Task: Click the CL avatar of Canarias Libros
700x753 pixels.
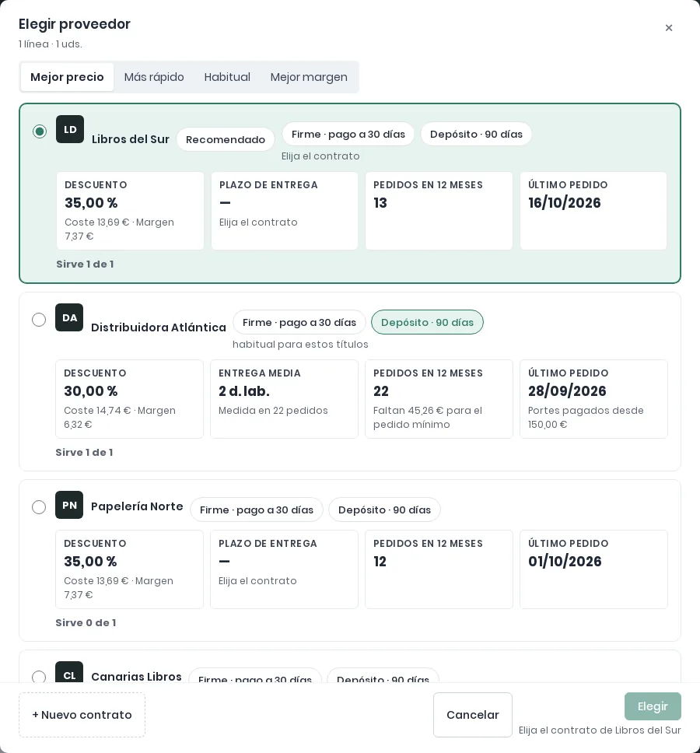Action: [69, 672]
